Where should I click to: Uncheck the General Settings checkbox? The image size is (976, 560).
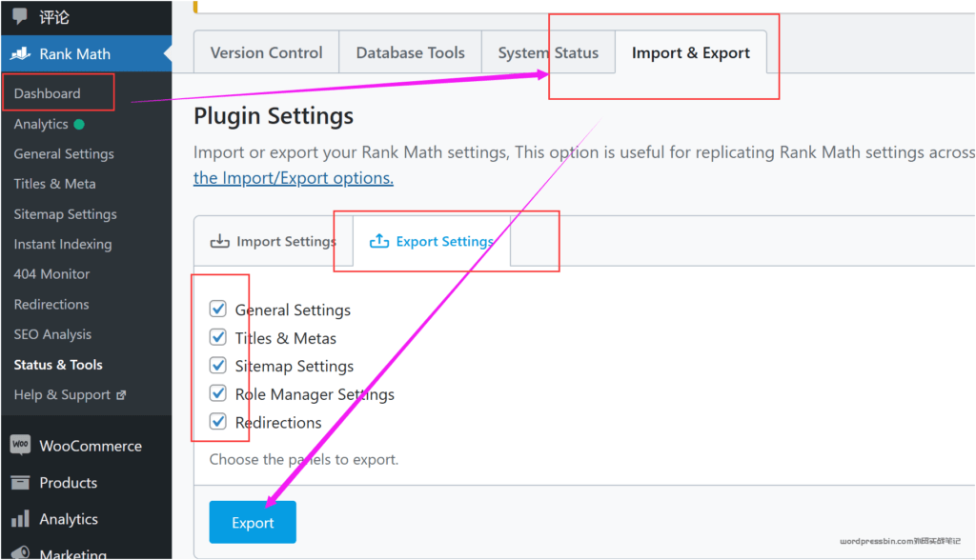pyautogui.click(x=218, y=310)
